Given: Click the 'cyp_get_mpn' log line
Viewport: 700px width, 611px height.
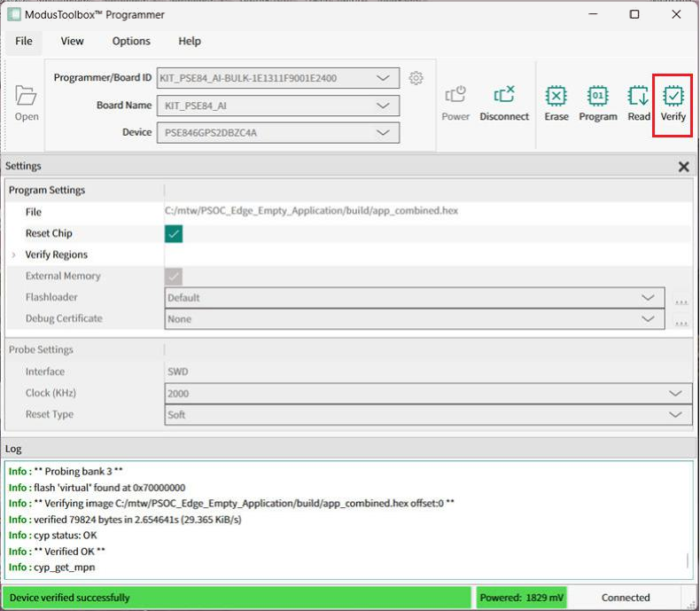Looking at the screenshot, I should pos(51,568).
